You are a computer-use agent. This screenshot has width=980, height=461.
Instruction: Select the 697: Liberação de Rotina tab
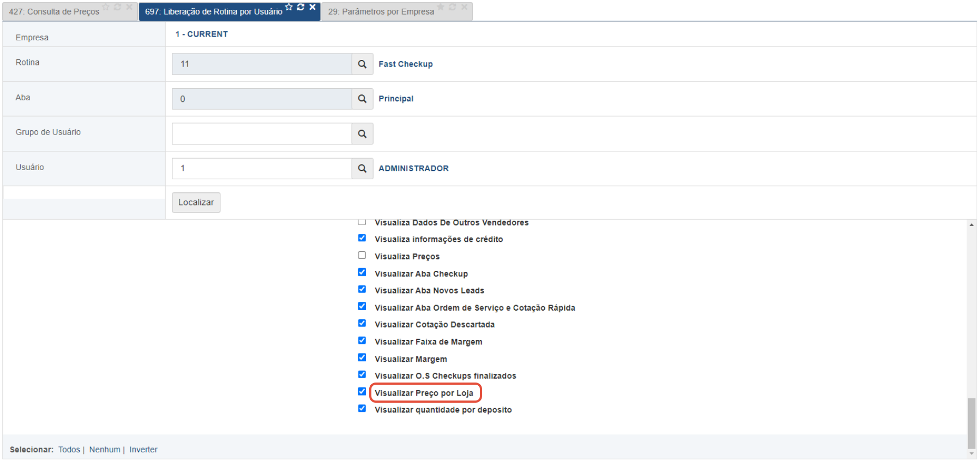click(x=214, y=11)
